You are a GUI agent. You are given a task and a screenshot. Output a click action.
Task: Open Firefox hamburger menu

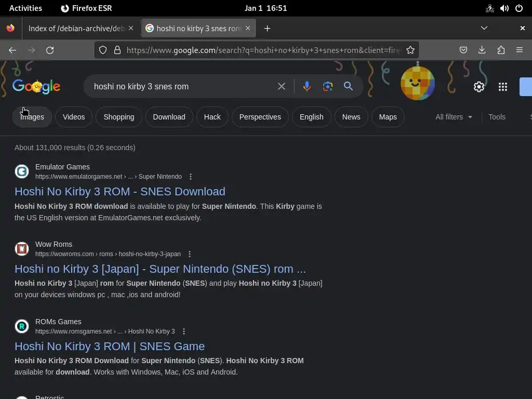click(520, 50)
